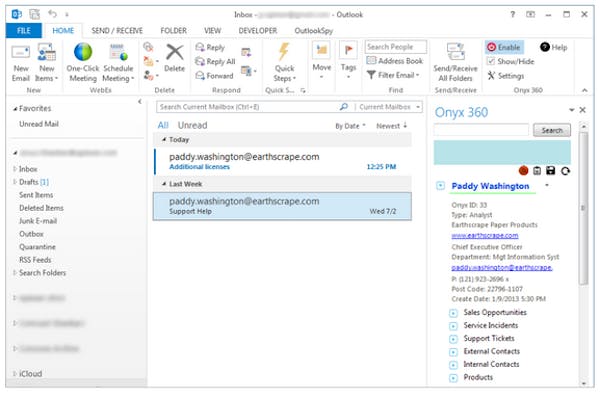Open the www.earthscrape.com link
This screenshot has height=396, width=600.
point(484,235)
